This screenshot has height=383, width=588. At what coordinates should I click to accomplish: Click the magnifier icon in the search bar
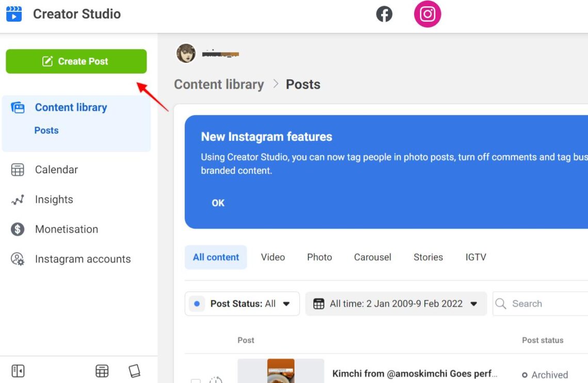point(501,304)
